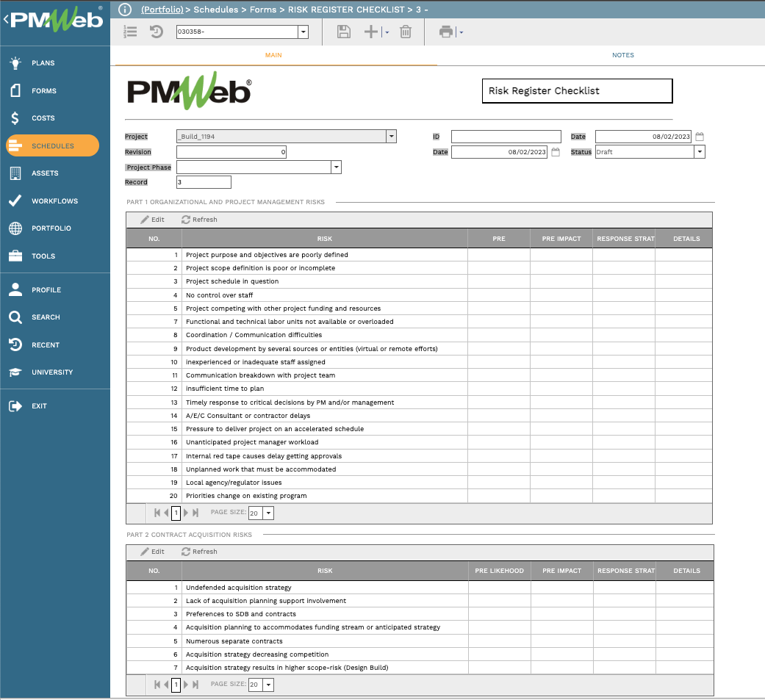The height and width of the screenshot is (700, 765).
Task: Open Forms in the sidebar
Action: [x=44, y=91]
